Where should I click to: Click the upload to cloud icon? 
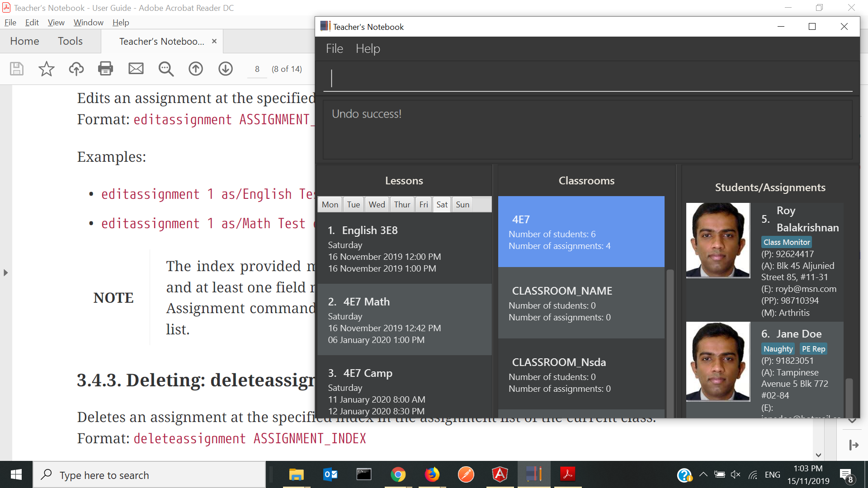pyautogui.click(x=76, y=69)
